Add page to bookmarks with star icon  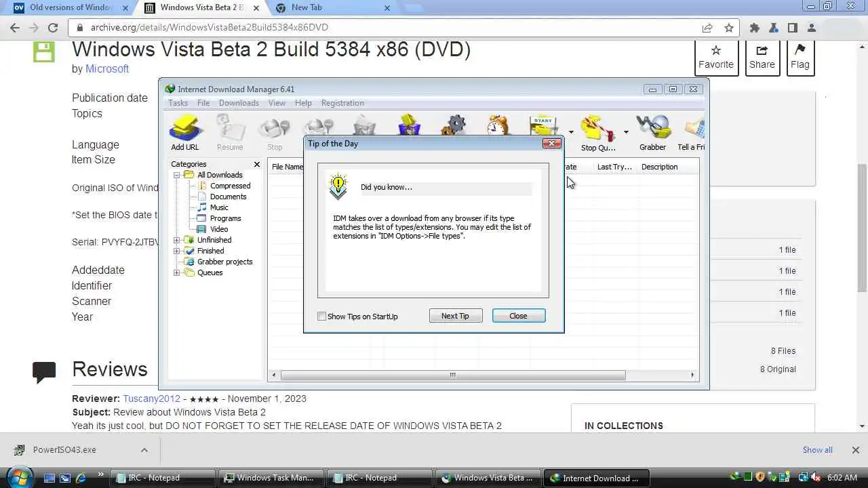click(729, 28)
